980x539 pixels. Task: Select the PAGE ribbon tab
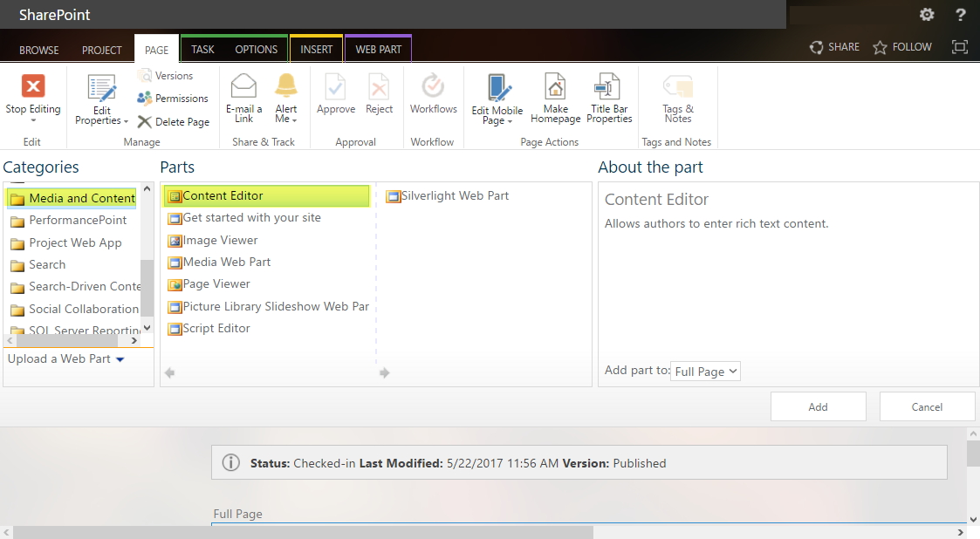coord(156,50)
